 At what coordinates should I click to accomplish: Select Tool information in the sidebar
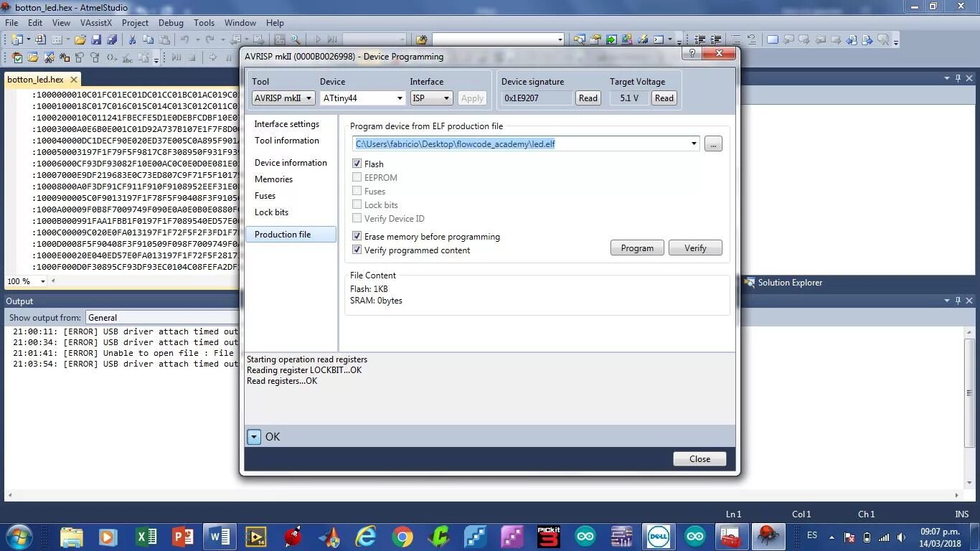click(287, 141)
